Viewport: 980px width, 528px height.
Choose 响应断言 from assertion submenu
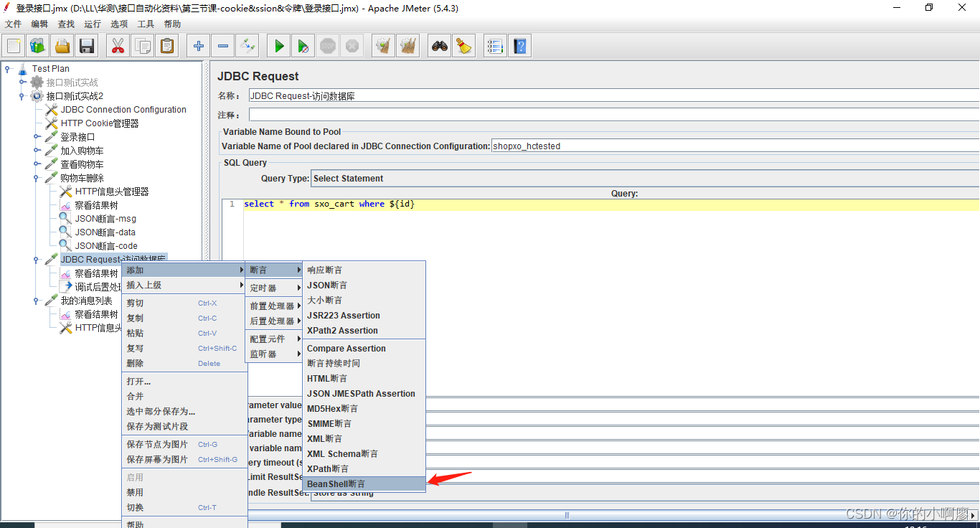(x=364, y=270)
